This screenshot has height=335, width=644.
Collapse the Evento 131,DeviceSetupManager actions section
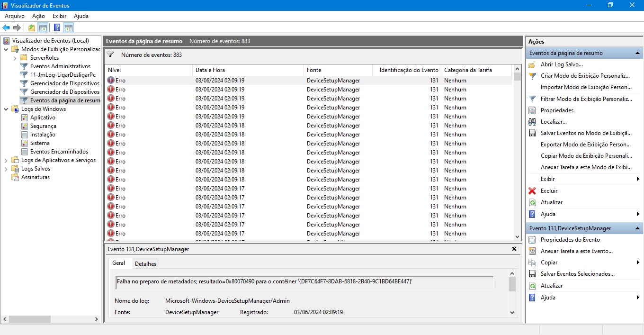[x=637, y=228]
